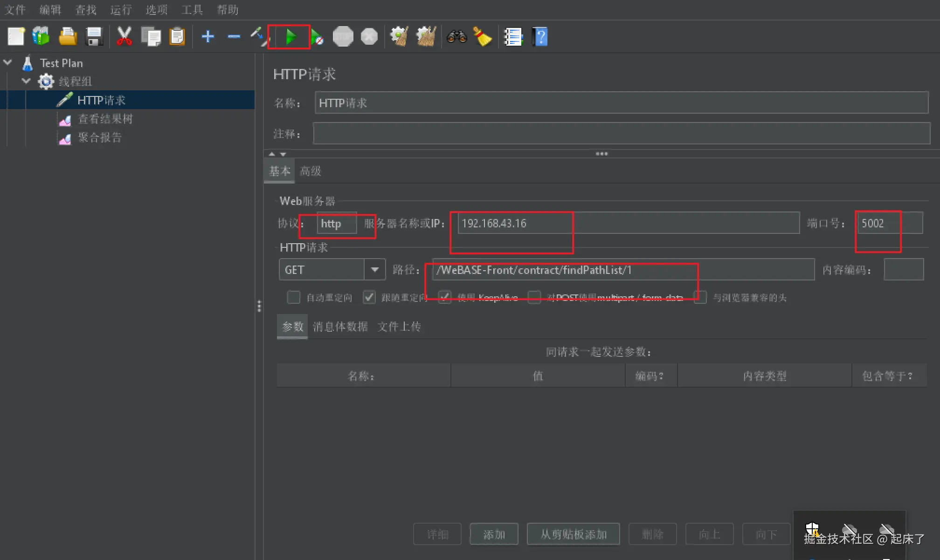
Task: Click the scissors Cut icon
Action: click(x=124, y=36)
